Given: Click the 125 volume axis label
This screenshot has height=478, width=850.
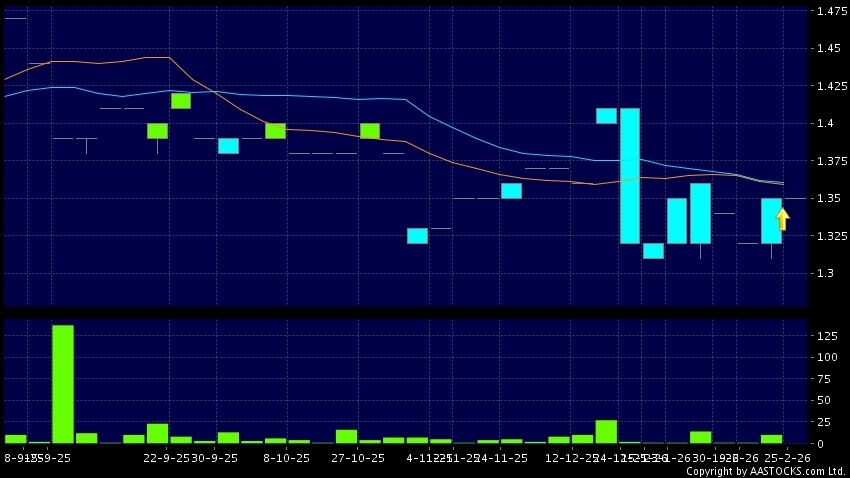Looking at the screenshot, I should click(x=827, y=336).
